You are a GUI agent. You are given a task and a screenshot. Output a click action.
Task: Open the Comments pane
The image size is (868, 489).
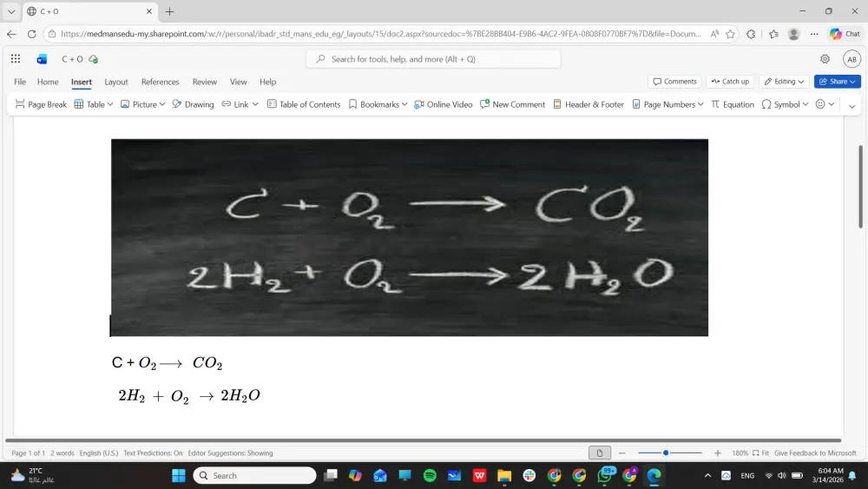pyautogui.click(x=674, y=82)
